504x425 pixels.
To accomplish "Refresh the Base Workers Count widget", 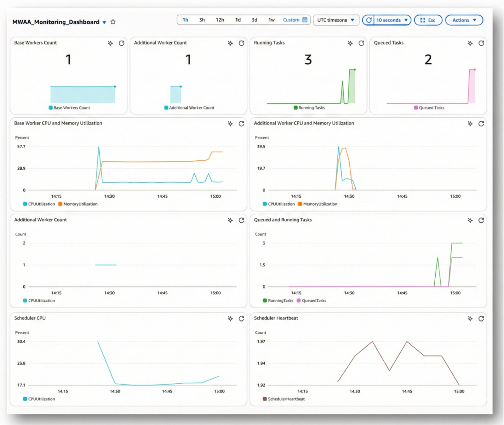I will 122,43.
